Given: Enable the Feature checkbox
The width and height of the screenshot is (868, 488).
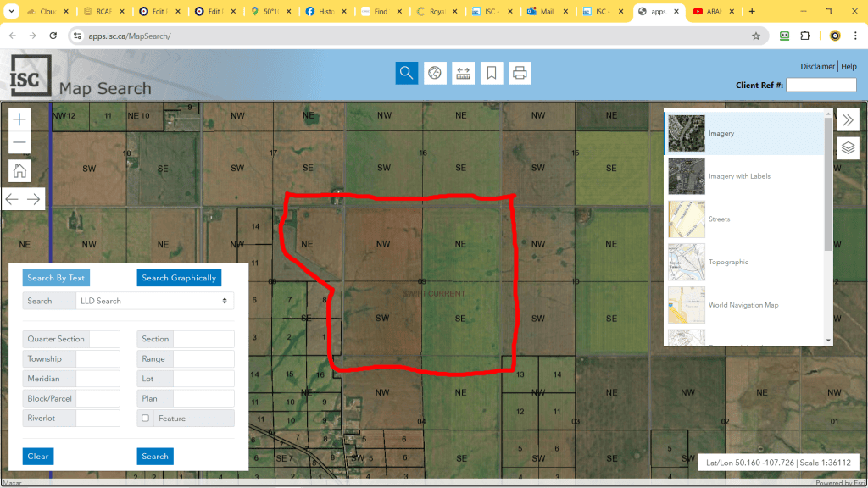Looking at the screenshot, I should click(x=146, y=419).
